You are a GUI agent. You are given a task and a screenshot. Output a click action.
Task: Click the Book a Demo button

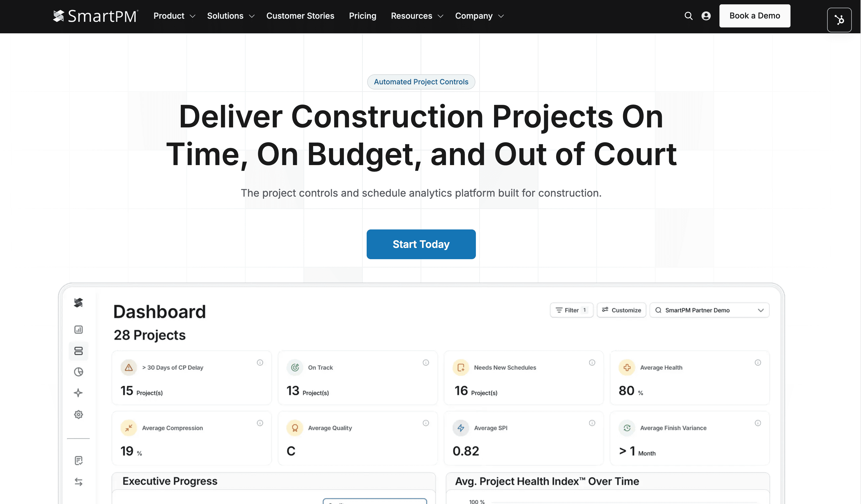[755, 16]
